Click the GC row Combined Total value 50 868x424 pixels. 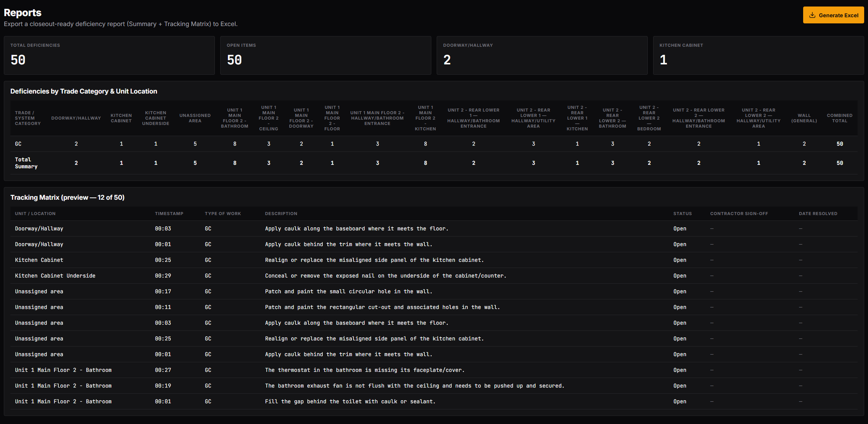[x=840, y=144]
